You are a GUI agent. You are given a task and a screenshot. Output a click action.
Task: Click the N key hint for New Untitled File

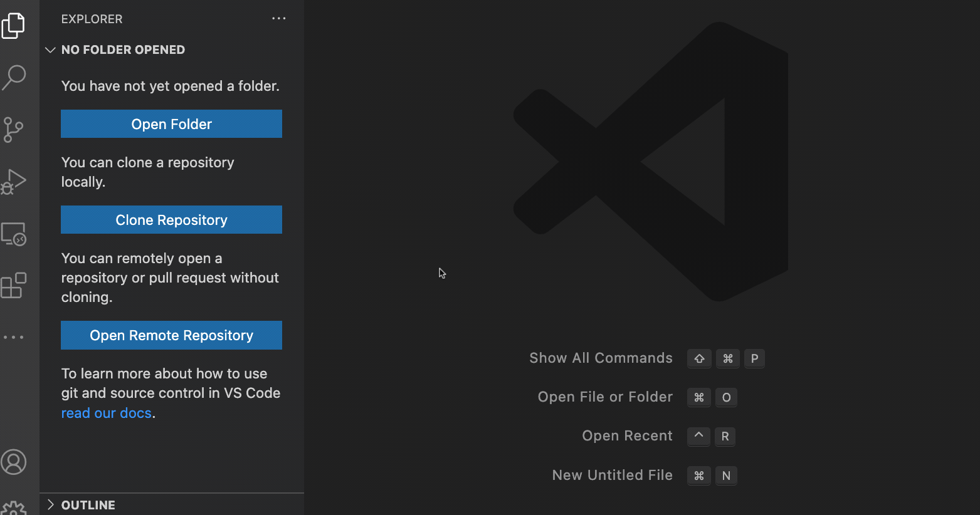[x=726, y=476]
